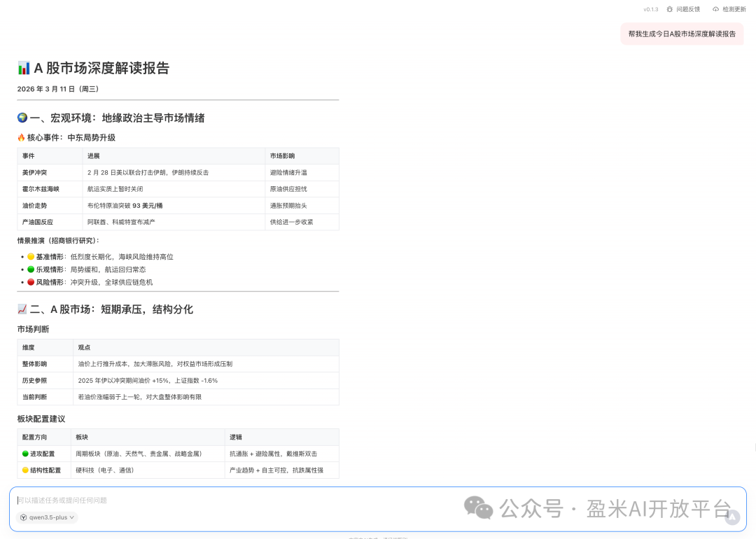Click the 乐观情形 bullet item
The width and height of the screenshot is (756, 539).
point(87,269)
